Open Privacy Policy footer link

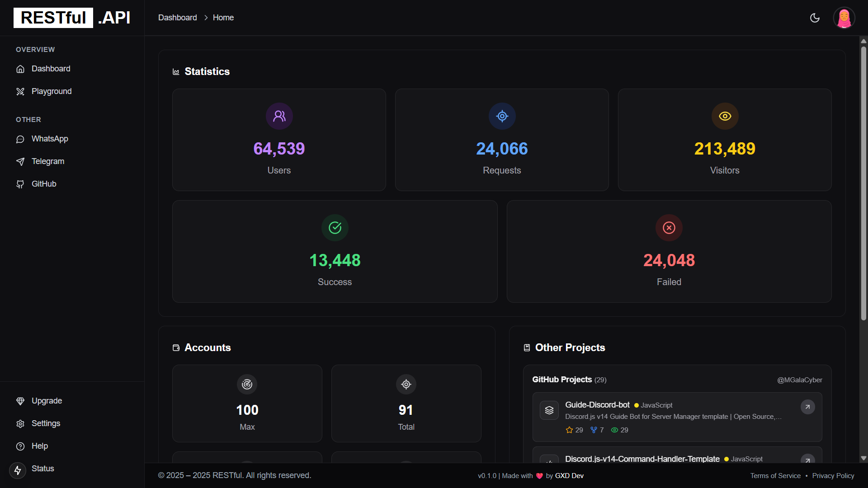[x=833, y=476]
